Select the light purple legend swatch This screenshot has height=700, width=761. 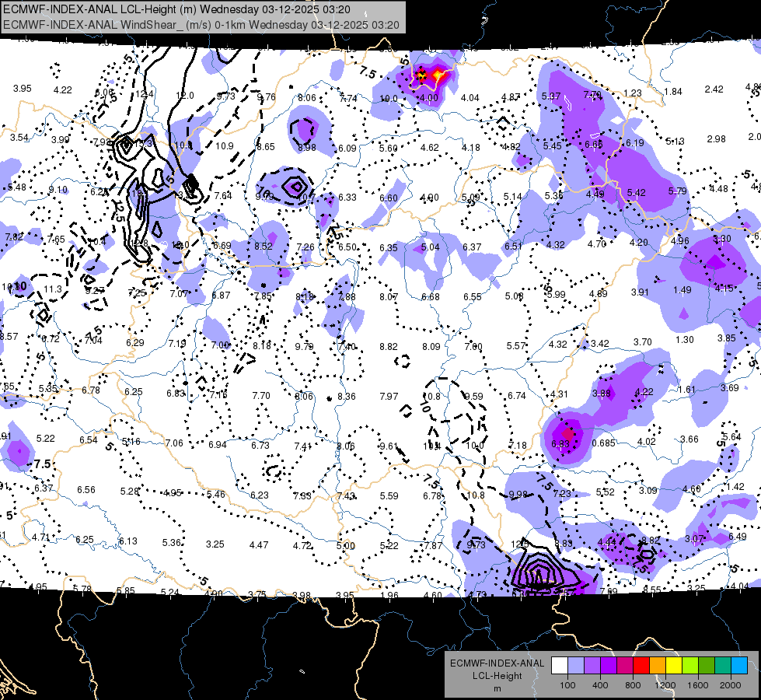click(x=592, y=665)
